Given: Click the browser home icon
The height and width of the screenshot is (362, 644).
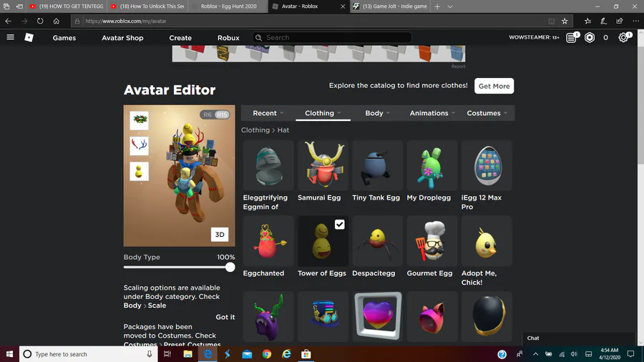Looking at the screenshot, I should coord(57,21).
